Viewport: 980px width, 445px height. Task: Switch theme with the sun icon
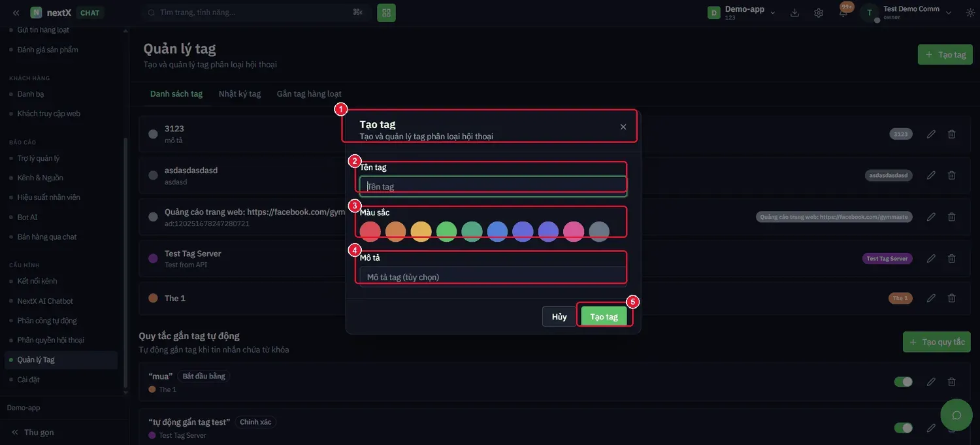click(x=970, y=12)
